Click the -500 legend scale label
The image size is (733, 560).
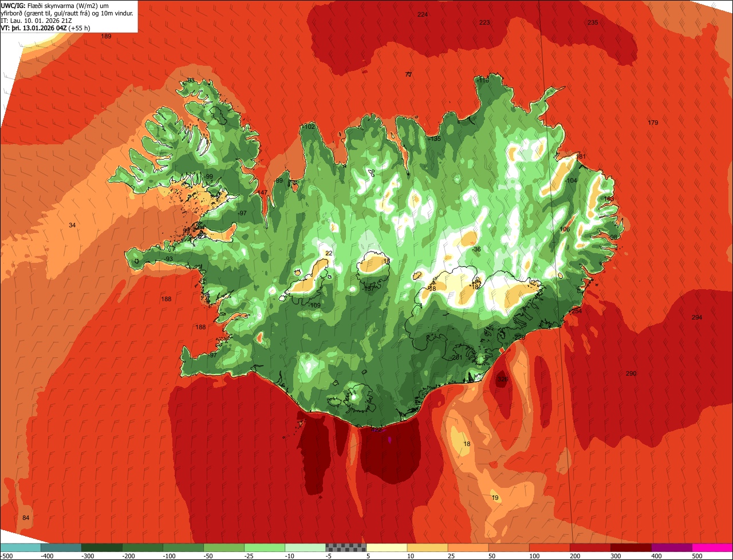pyautogui.click(x=6, y=556)
